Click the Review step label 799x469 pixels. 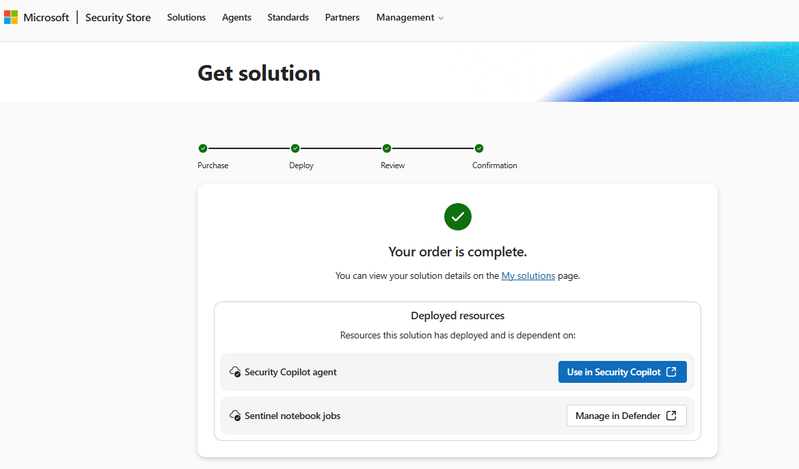click(x=392, y=165)
